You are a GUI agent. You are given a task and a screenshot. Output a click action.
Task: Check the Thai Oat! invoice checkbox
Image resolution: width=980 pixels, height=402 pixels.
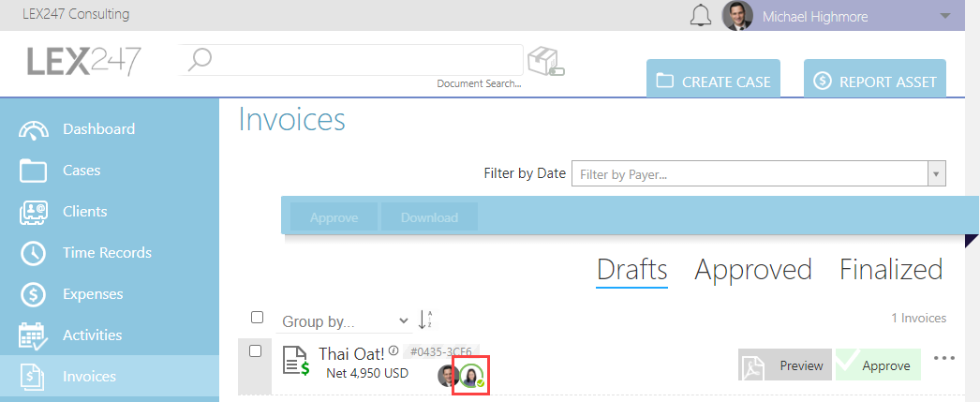point(255,351)
